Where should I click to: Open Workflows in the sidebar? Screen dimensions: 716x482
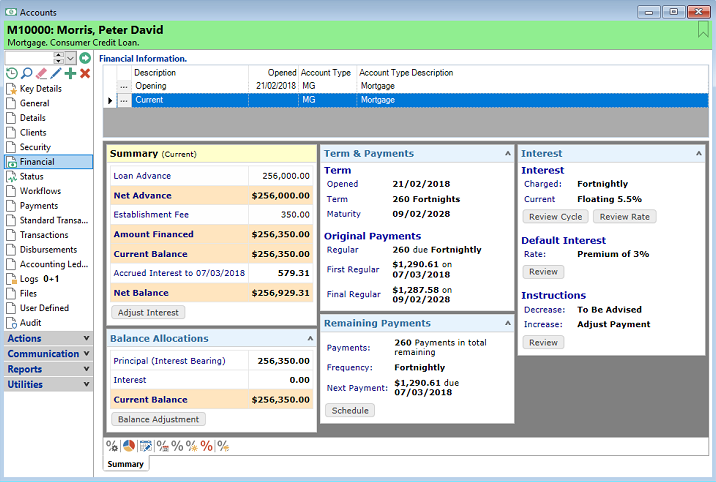pyautogui.click(x=40, y=191)
